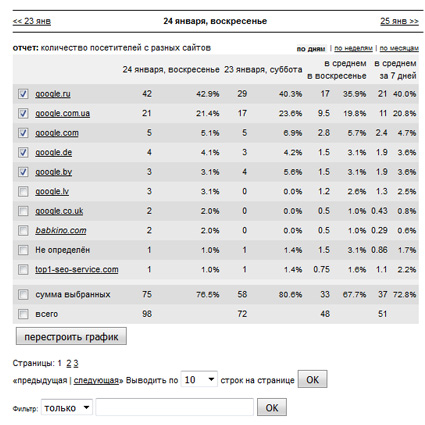Screen dimensions: 425x425
Task: Click the 'следующая' pagination link
Action: tap(96, 380)
